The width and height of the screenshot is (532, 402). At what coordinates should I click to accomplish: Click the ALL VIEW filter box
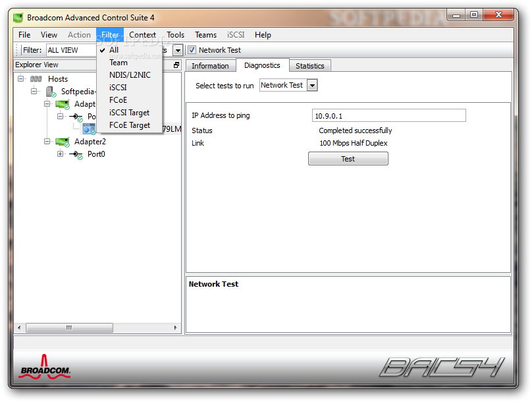click(72, 50)
